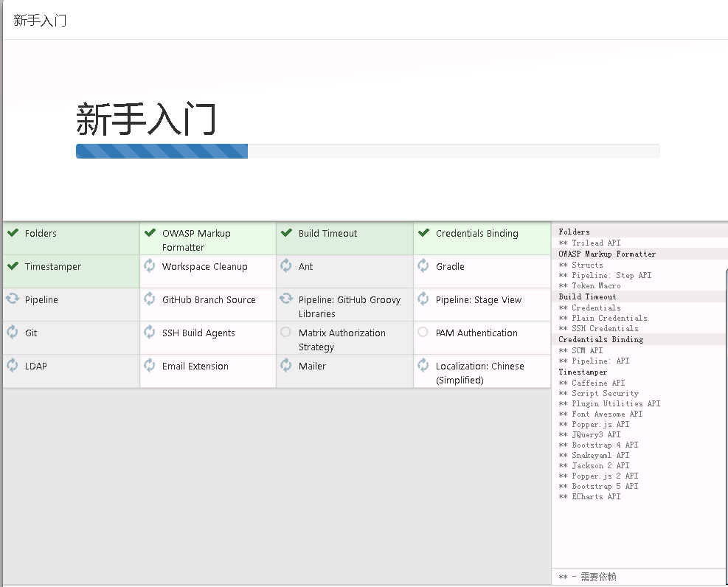Click ** Plugin Utilities API log entry

(x=609, y=403)
